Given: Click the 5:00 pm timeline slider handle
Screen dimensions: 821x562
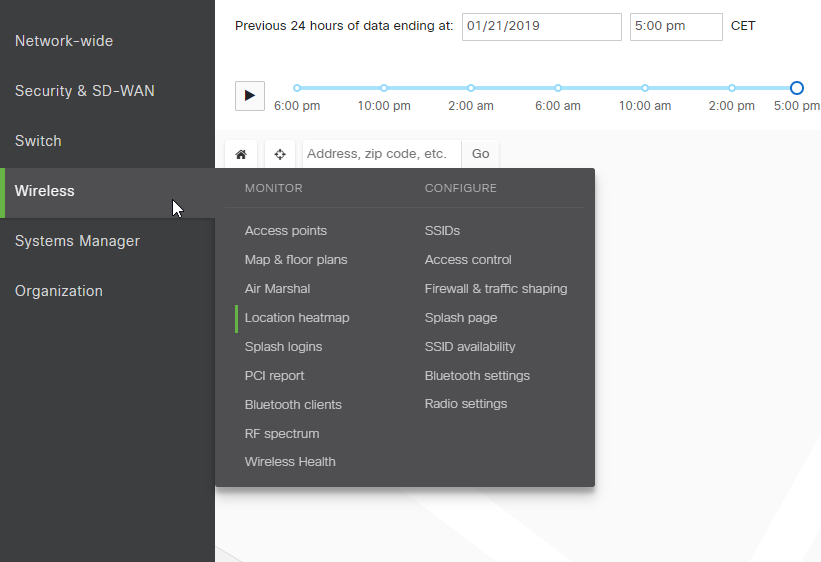Looking at the screenshot, I should 796,88.
